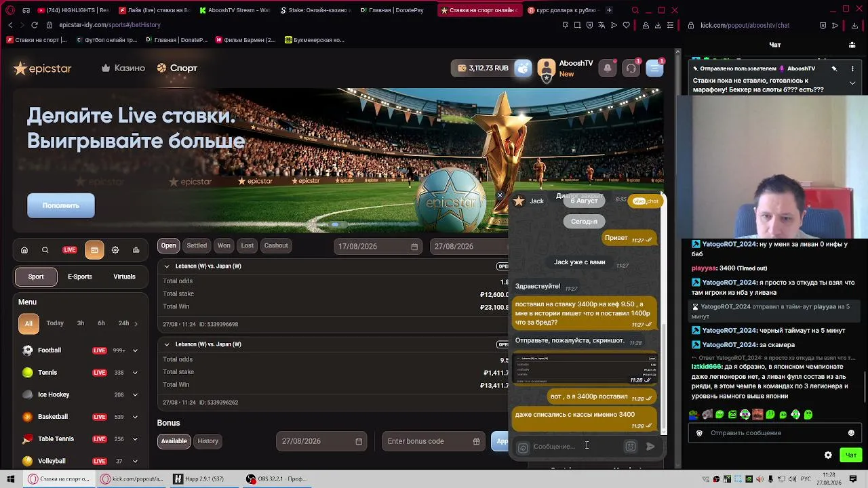Open the blue menu icon in header
868x488 pixels.
(x=654, y=68)
